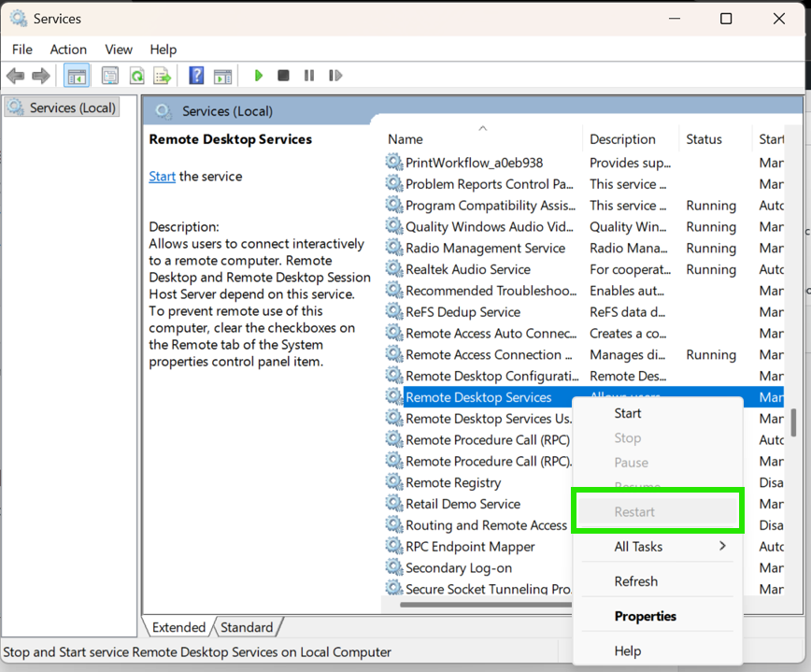Screen dimensions: 811x672
Task: Click the Export List toolbar icon
Action: click(x=163, y=76)
